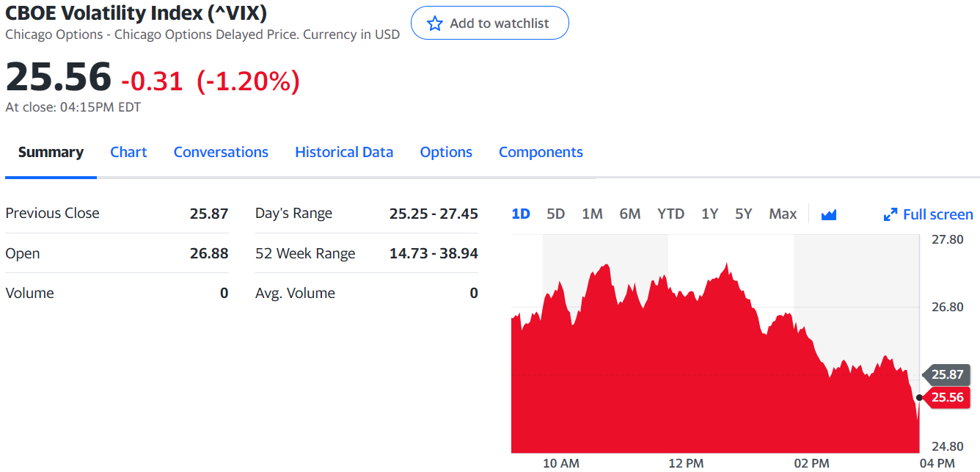Select the Max chart range
The width and height of the screenshot is (980, 472).
[x=783, y=214]
